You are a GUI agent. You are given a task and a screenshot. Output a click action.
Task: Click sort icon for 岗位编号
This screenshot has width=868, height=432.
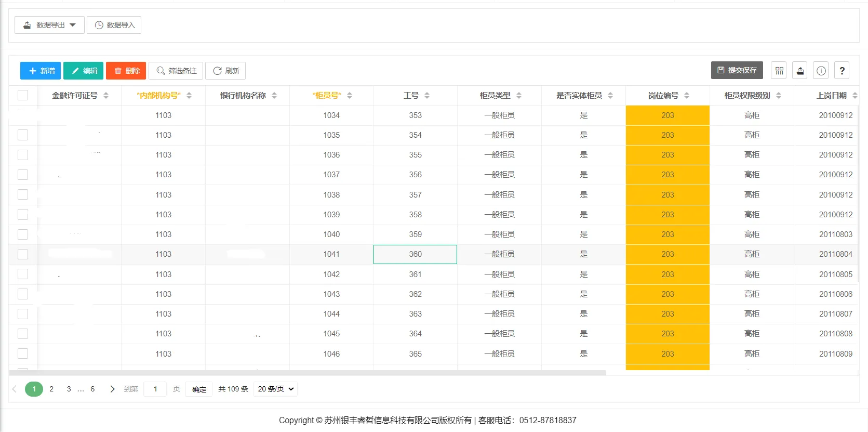click(687, 96)
